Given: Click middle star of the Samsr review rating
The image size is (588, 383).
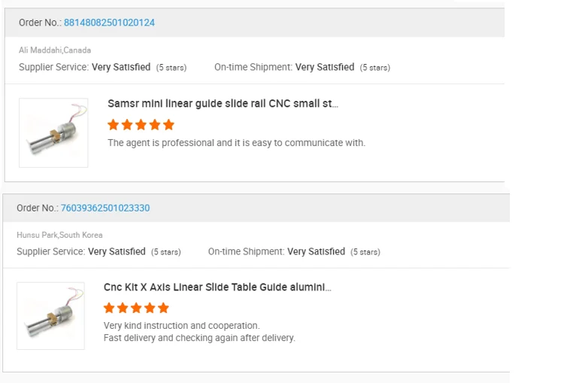Looking at the screenshot, I should (141, 125).
